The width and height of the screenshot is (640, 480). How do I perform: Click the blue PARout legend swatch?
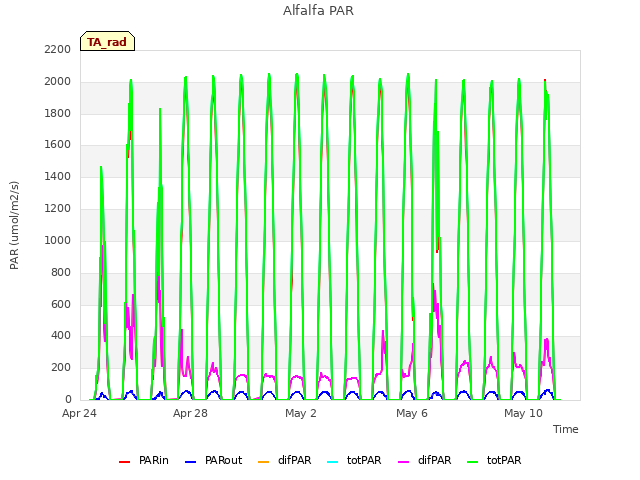191,462
